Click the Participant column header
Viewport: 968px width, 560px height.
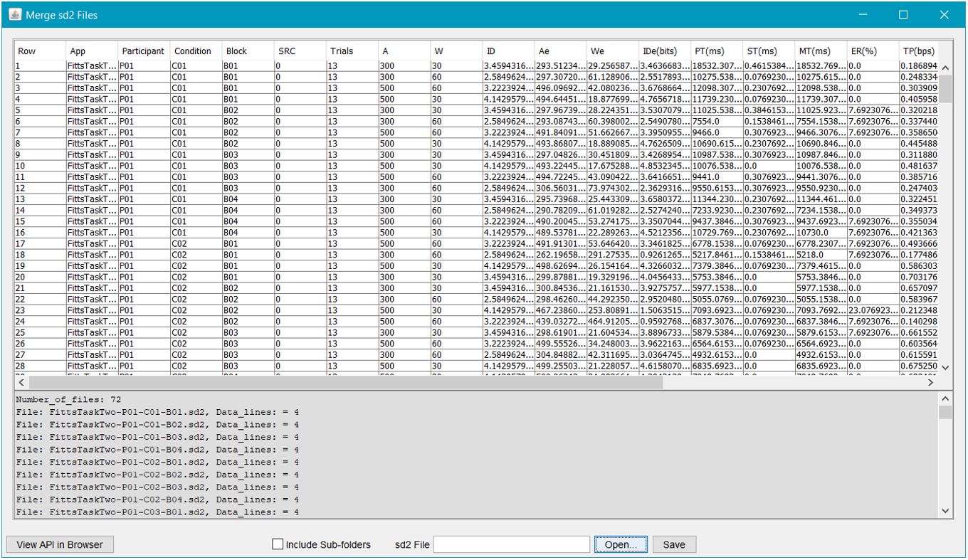pos(143,51)
